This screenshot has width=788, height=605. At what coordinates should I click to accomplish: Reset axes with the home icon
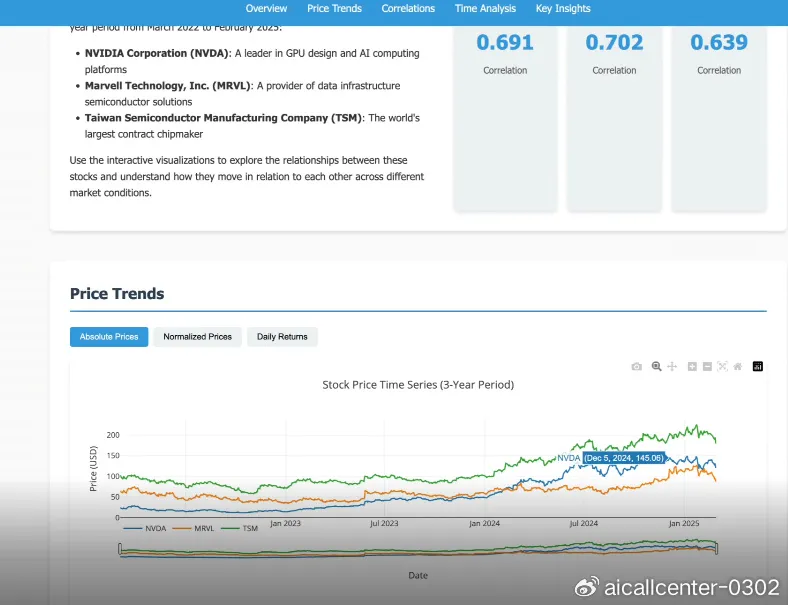(737, 366)
